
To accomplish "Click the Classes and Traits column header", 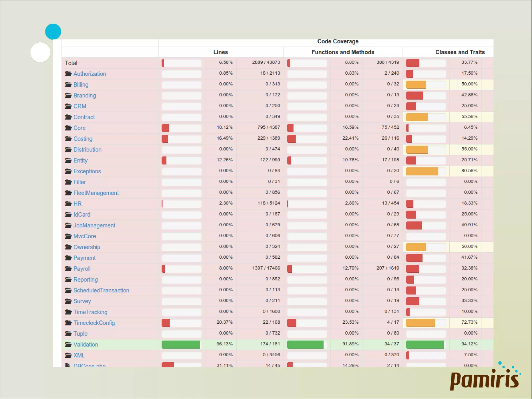I will coord(460,52).
